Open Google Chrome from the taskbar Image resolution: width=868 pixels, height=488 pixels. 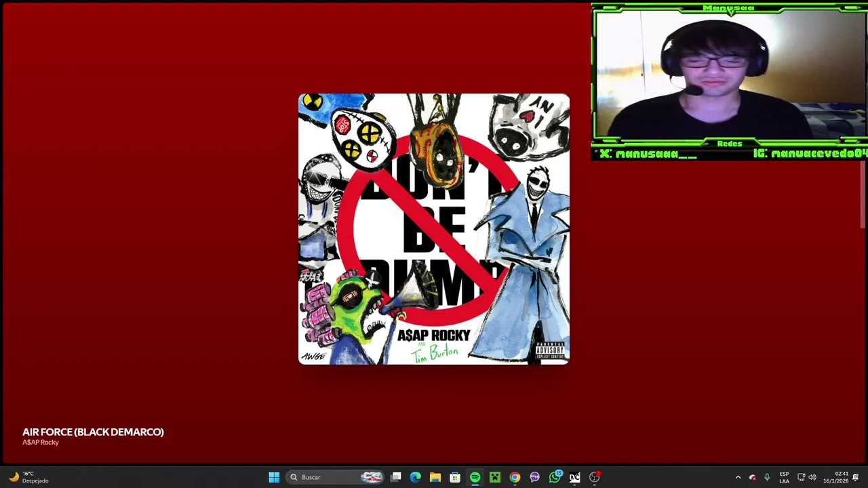(x=515, y=477)
